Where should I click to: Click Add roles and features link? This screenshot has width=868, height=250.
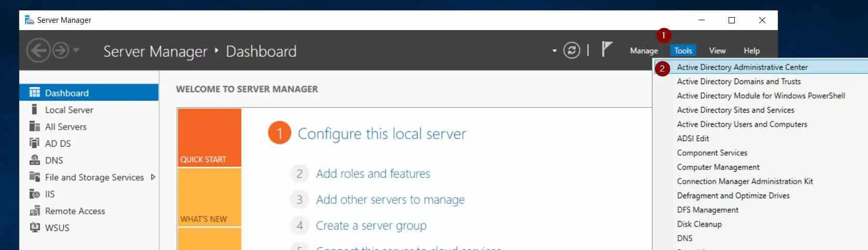(x=373, y=174)
